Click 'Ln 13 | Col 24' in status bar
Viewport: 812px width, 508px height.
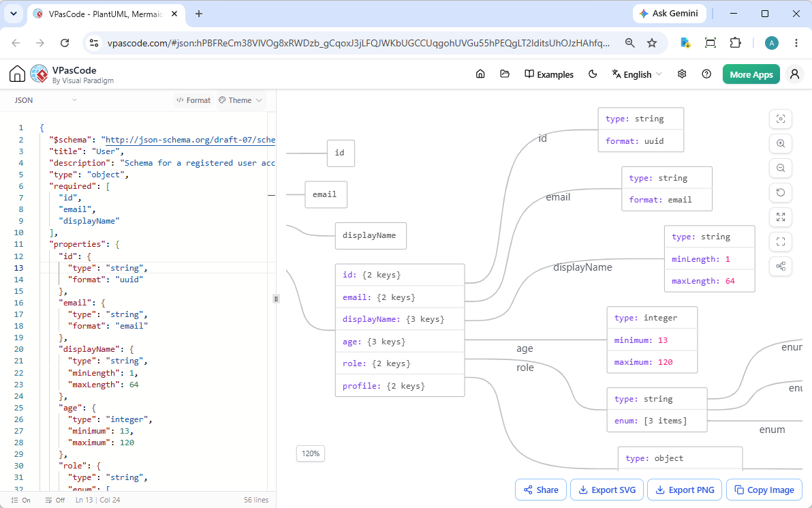(x=98, y=500)
